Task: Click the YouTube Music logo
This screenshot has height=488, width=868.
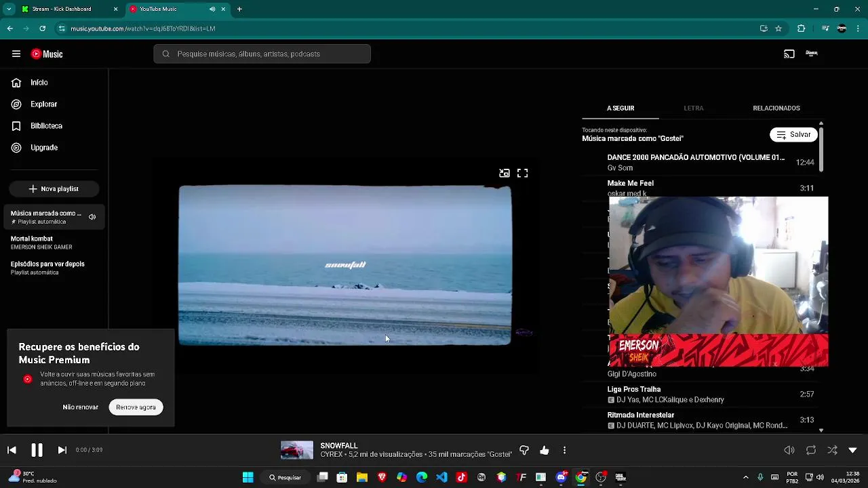Action: [x=47, y=54]
